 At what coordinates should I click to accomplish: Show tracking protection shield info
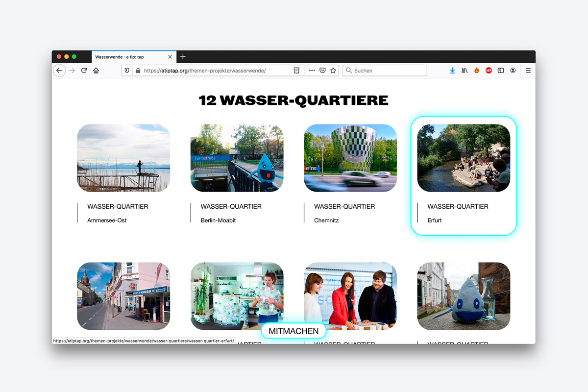pyautogui.click(x=127, y=71)
